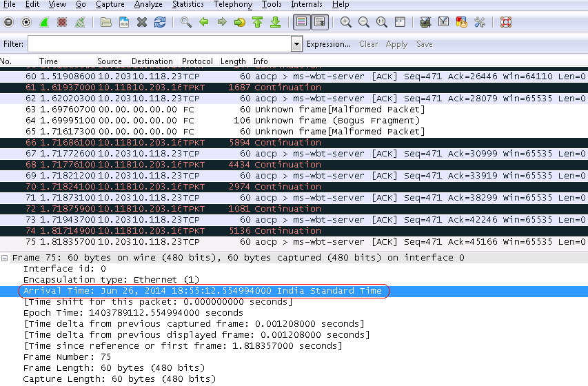Viewport: 588px width, 386px height.
Task: Open the Telephony menu
Action: coord(232,5)
